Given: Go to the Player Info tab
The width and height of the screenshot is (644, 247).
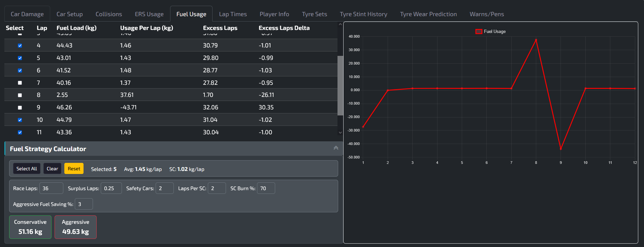Looking at the screenshot, I should [x=275, y=14].
